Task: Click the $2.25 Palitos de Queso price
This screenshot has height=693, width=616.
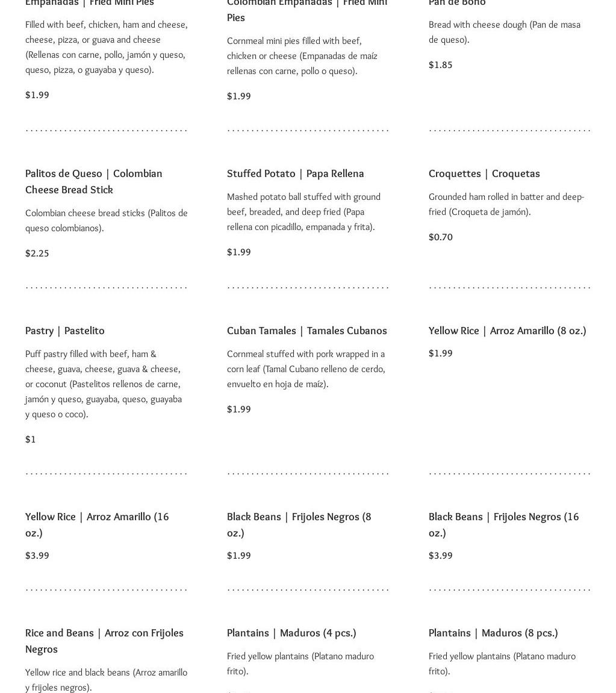Action: tap(37, 253)
